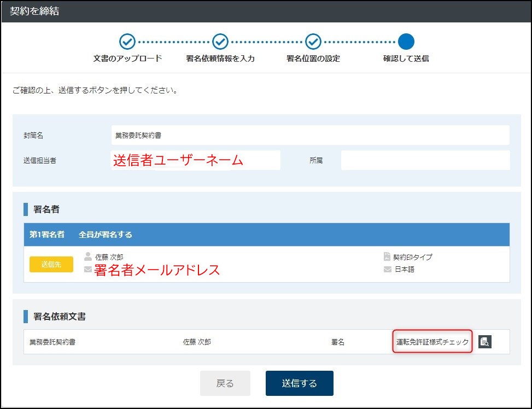Image resolution: width=532 pixels, height=409 pixels.
Task: Click the 送信担当者 input field
Action: click(196, 160)
